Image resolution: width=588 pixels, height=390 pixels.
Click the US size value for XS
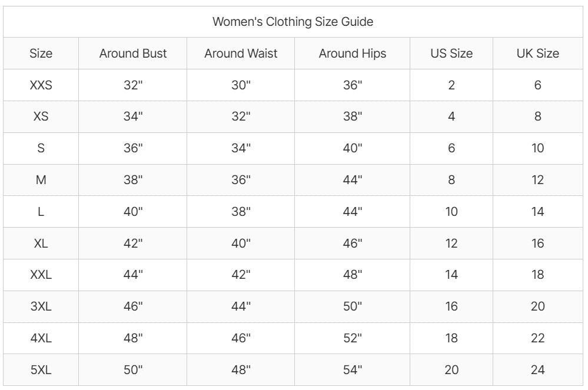click(x=451, y=116)
